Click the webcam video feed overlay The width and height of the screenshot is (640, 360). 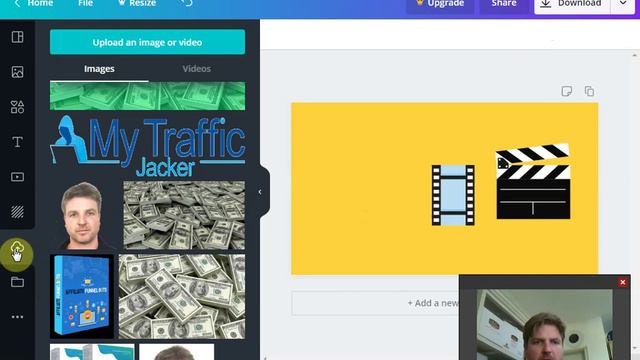(544, 324)
